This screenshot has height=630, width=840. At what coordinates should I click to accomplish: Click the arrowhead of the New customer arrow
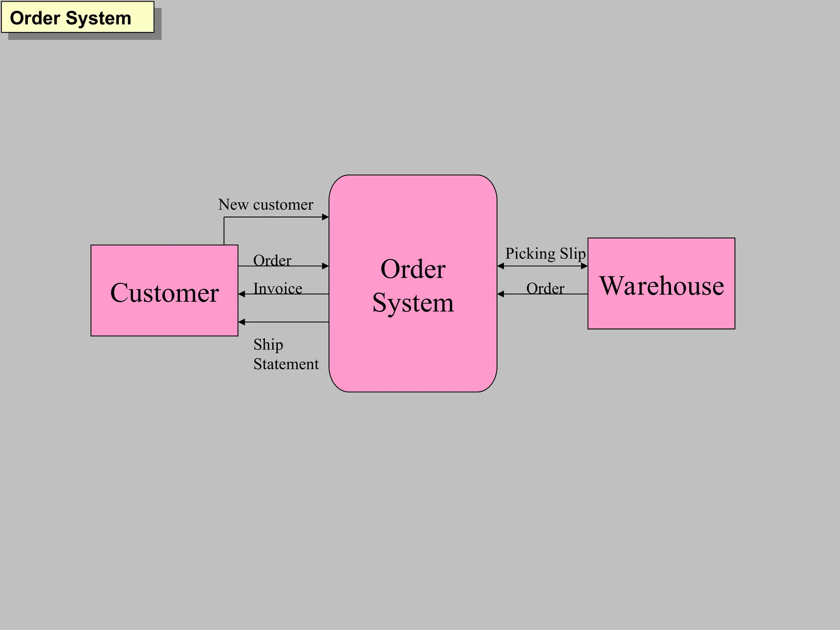[x=325, y=217]
